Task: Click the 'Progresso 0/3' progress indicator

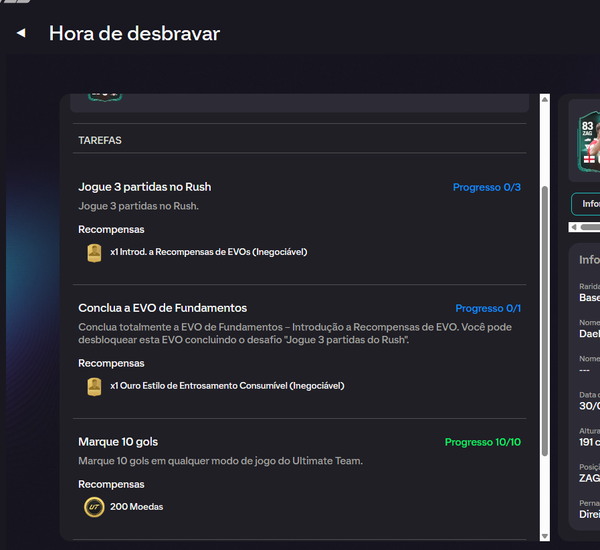Action: click(486, 187)
